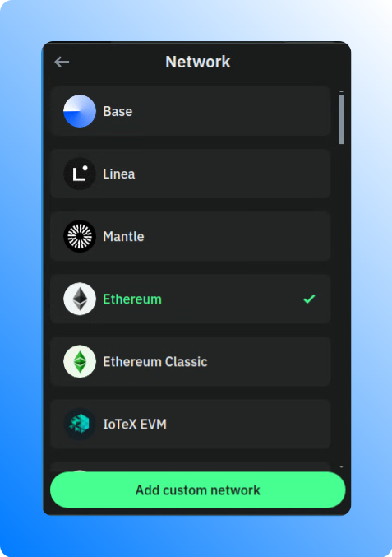This screenshot has width=392, height=557.
Task: Select the Base network row
Action: click(191, 111)
